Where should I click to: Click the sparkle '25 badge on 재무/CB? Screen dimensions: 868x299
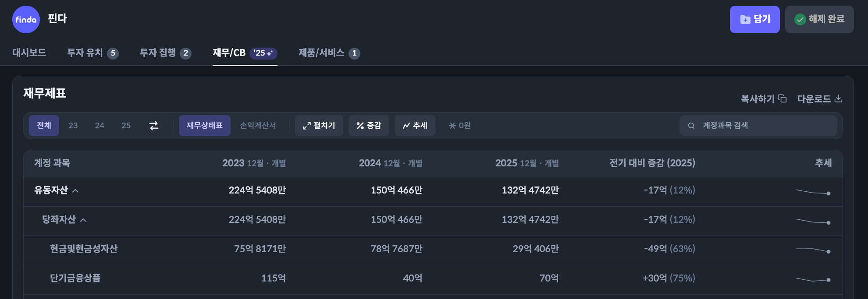tap(263, 53)
